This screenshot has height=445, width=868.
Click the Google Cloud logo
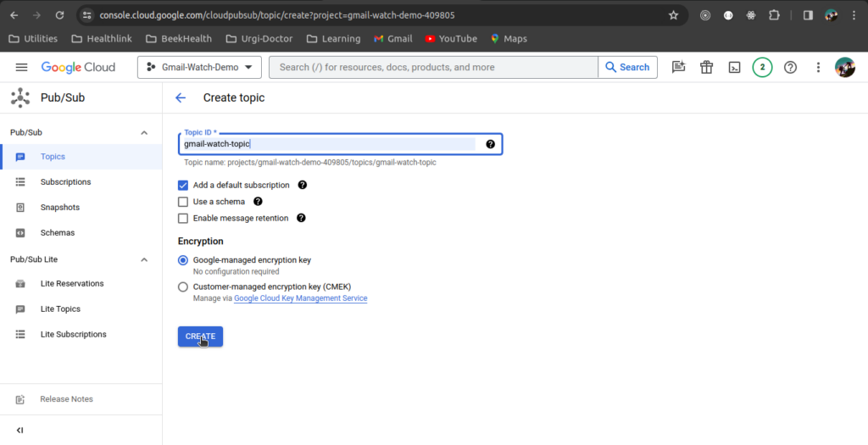pyautogui.click(x=78, y=68)
